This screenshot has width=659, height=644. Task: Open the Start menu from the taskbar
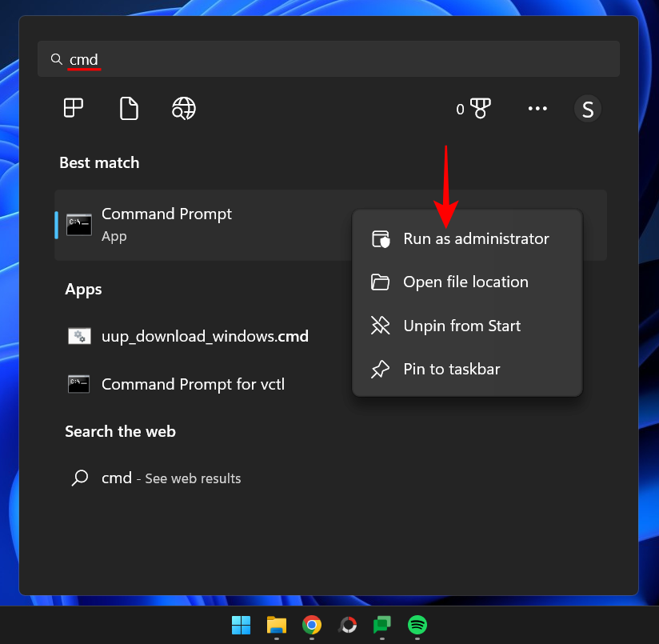coord(241,626)
